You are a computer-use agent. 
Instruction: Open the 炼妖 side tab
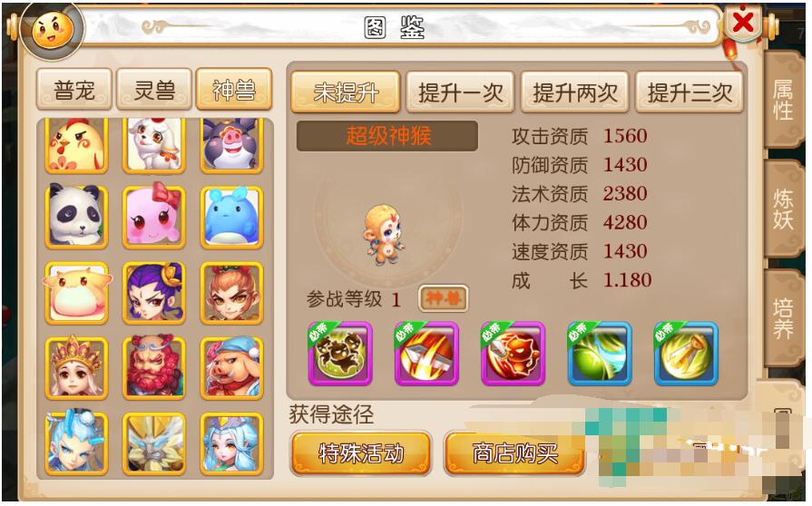click(x=783, y=209)
